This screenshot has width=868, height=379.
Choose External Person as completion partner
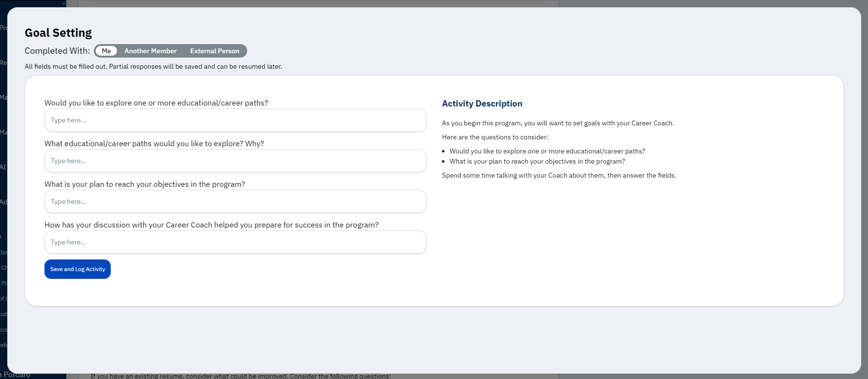click(x=215, y=51)
